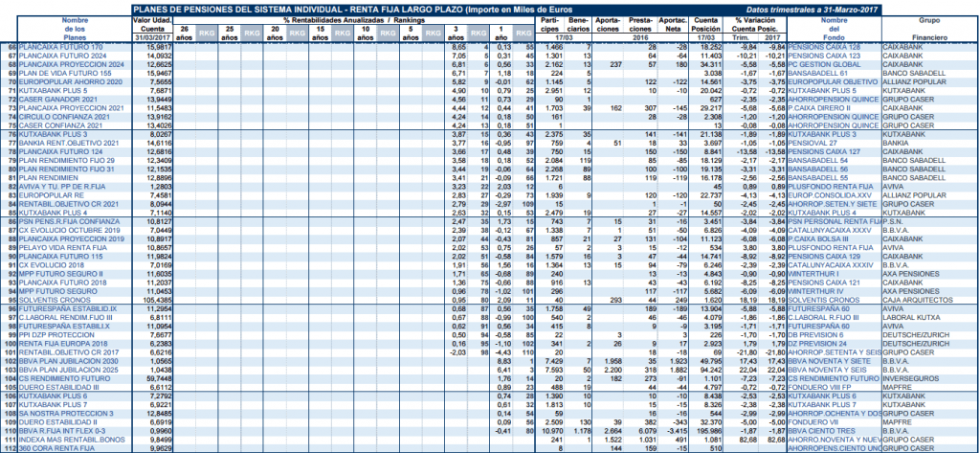Viewport: 980px width, 453px height.
Task: Click plan name 'PELAYO VIDA RENTA FIJA'
Action: point(60,247)
